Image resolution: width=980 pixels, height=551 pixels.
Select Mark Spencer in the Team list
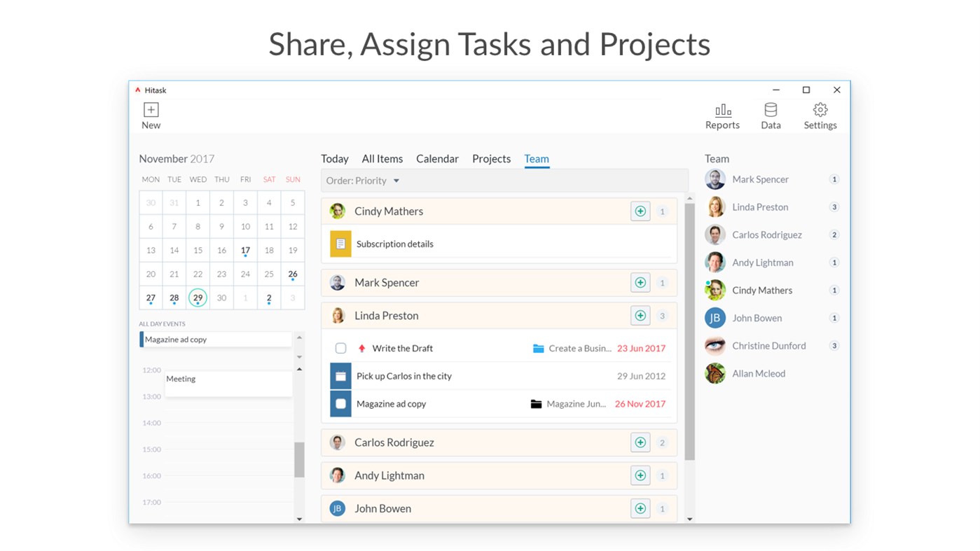(x=760, y=179)
